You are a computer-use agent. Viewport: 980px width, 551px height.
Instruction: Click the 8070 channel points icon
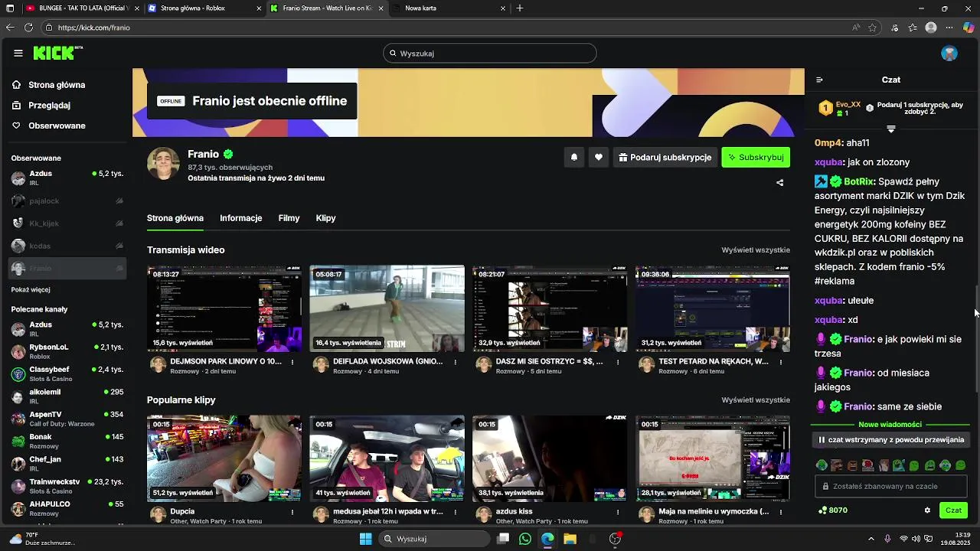[823, 510]
